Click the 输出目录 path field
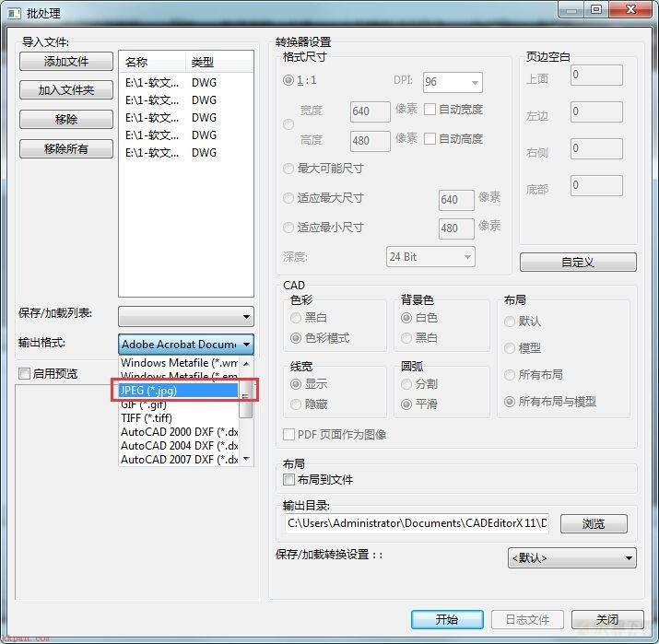 417,523
